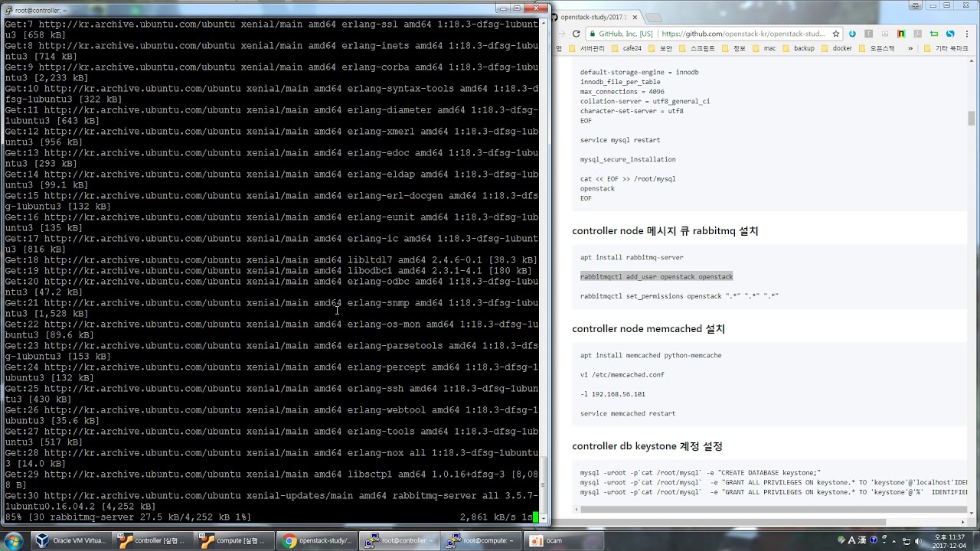The image size is (980, 551).
Task: Switch to the Chrome openstack-study taskbar button
Action: click(x=316, y=540)
